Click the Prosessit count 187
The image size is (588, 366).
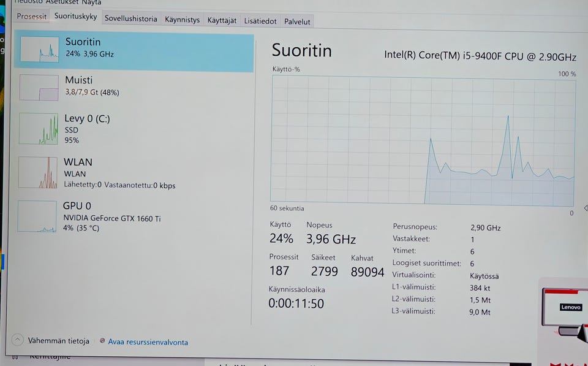pos(279,270)
